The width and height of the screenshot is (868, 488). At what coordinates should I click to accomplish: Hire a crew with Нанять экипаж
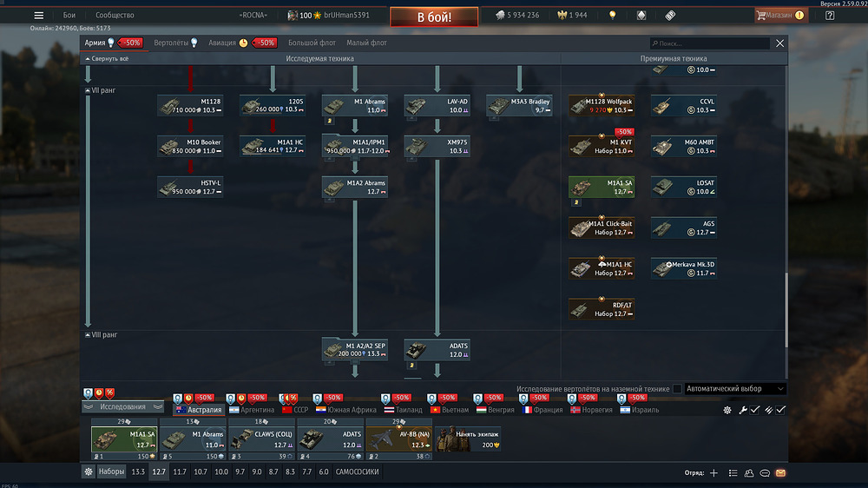(x=468, y=439)
